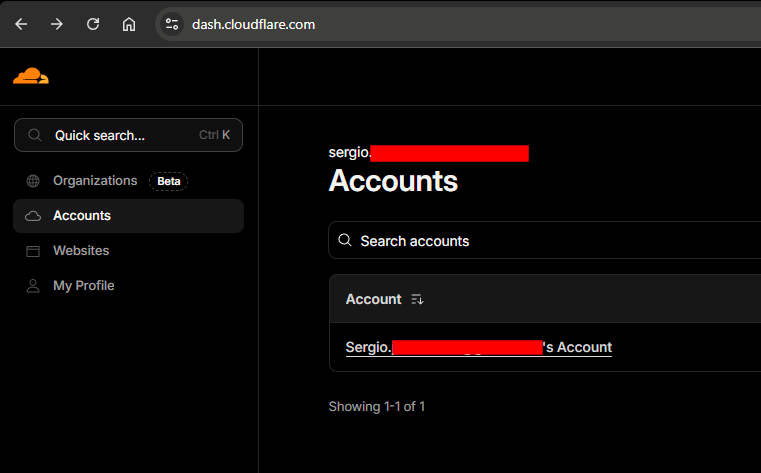The height and width of the screenshot is (473, 761).
Task: Sort by the Account column header
Action: (373, 299)
